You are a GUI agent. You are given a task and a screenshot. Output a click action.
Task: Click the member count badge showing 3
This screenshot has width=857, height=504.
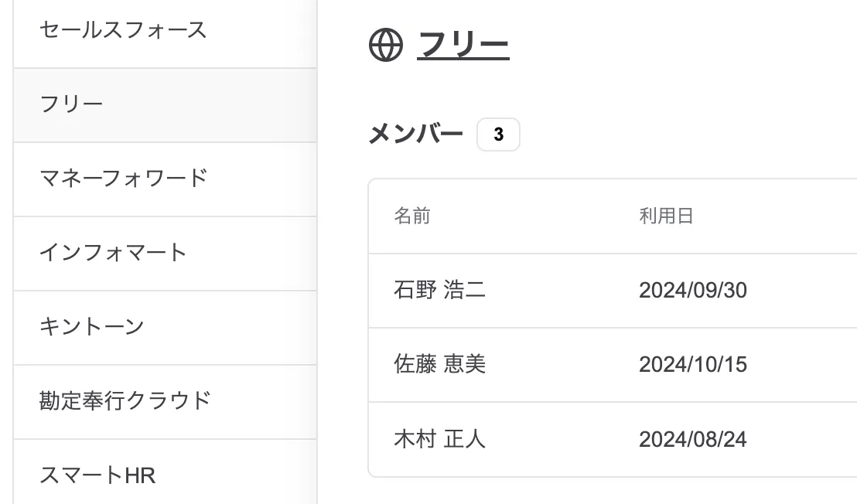point(499,134)
